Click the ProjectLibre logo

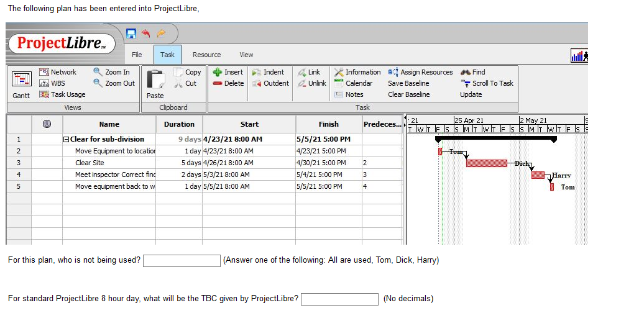[x=62, y=43]
